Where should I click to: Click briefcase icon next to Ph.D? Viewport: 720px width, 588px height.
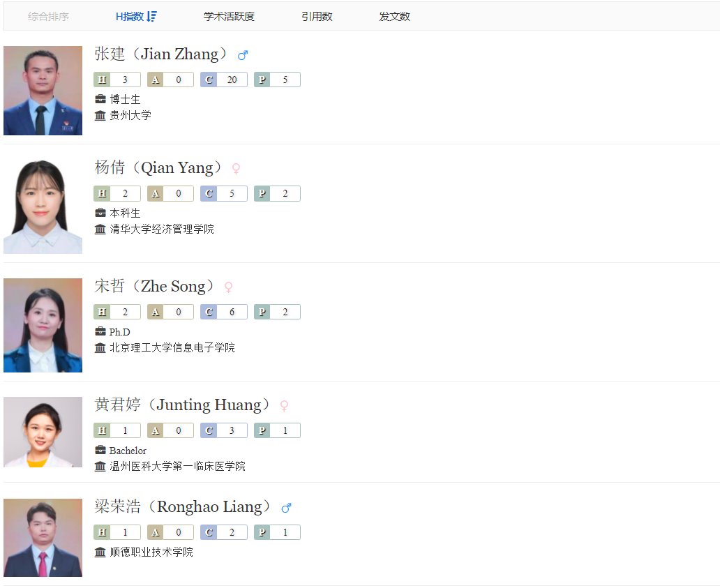click(100, 331)
